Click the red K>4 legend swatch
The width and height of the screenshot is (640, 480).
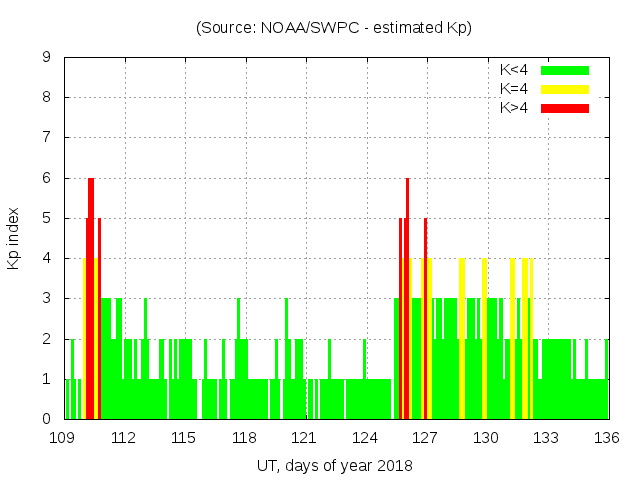click(x=565, y=107)
